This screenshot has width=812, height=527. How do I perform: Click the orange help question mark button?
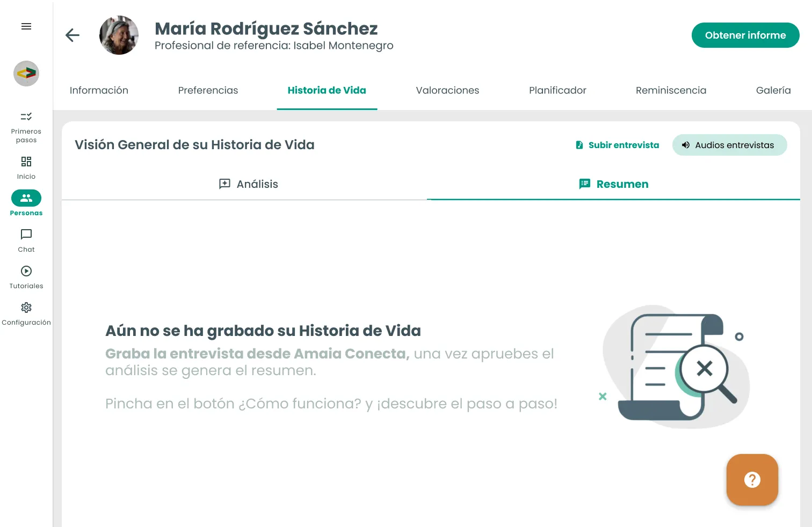(752, 480)
